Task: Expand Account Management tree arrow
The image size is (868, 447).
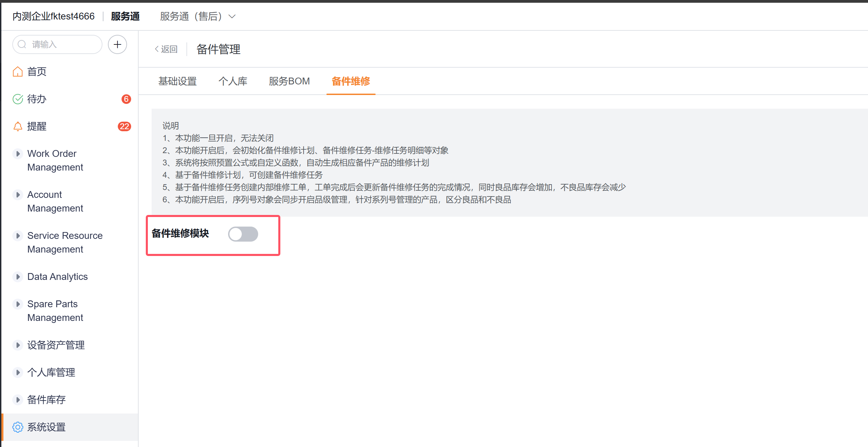Action: 18,195
